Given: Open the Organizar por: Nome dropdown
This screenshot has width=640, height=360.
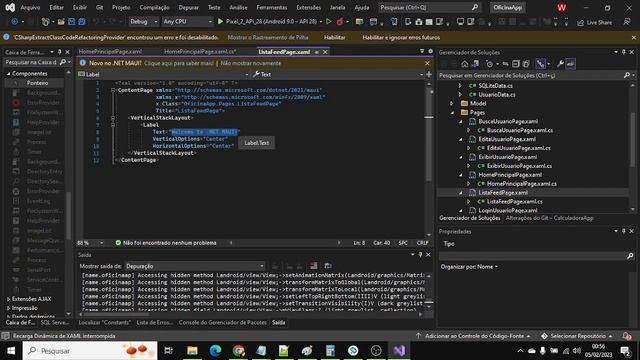Looking at the screenshot, I should 469,267.
